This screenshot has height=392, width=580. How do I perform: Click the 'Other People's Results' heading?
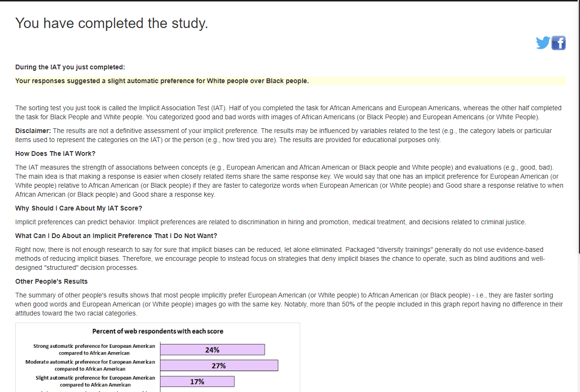[51, 281]
